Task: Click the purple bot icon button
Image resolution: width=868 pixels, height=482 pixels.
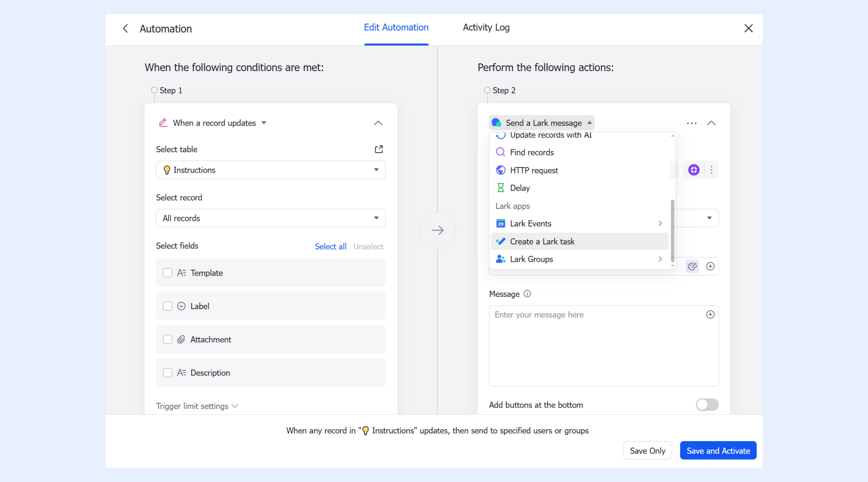Action: tap(694, 170)
